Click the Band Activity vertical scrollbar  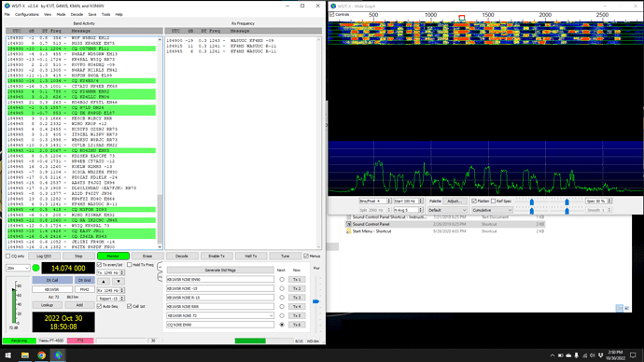pyautogui.click(x=160, y=143)
